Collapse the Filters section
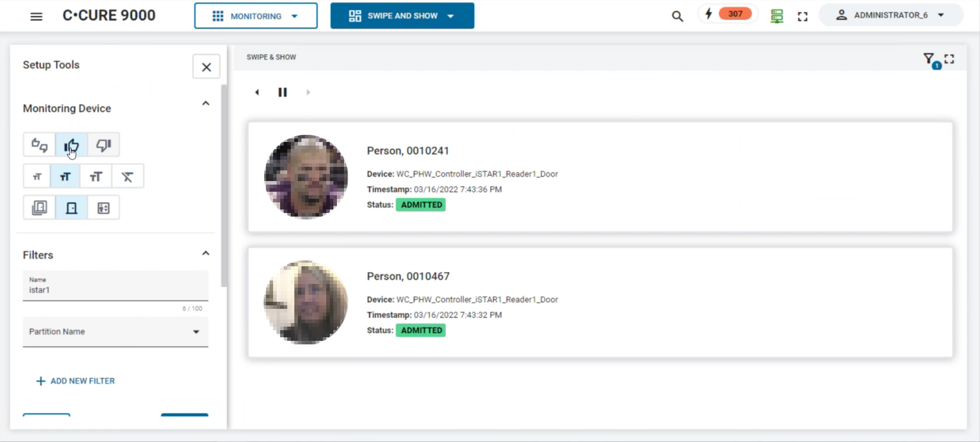Screen dimensions: 980x442 point(206,253)
